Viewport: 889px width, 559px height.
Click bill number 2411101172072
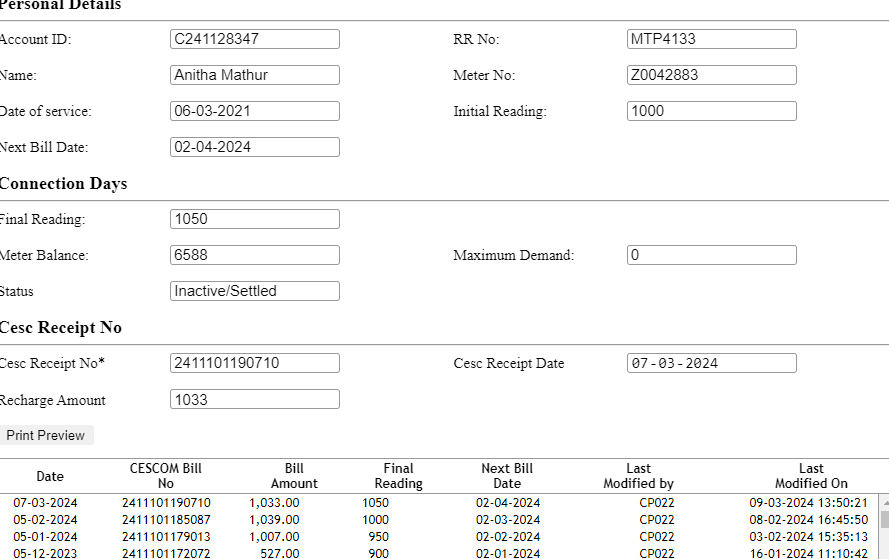click(166, 553)
